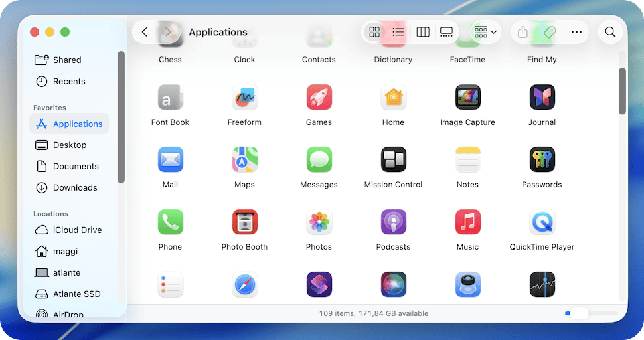Switch to list view

pyautogui.click(x=398, y=32)
